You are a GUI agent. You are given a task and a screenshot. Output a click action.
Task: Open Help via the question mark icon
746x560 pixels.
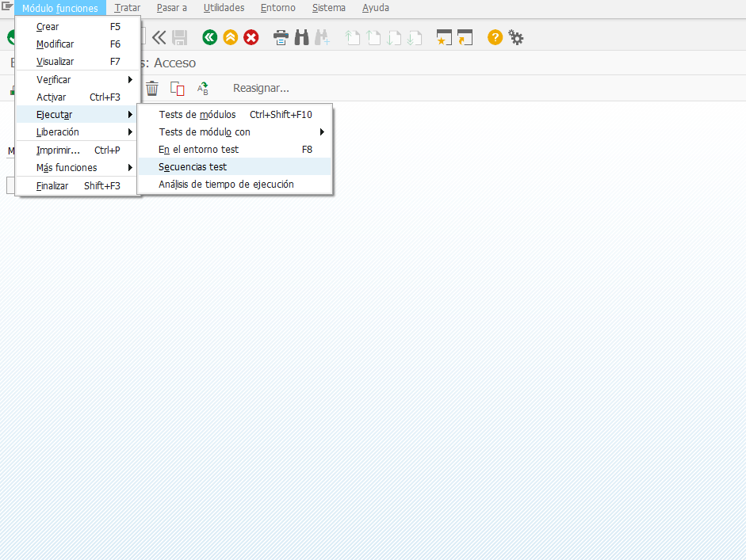495,37
